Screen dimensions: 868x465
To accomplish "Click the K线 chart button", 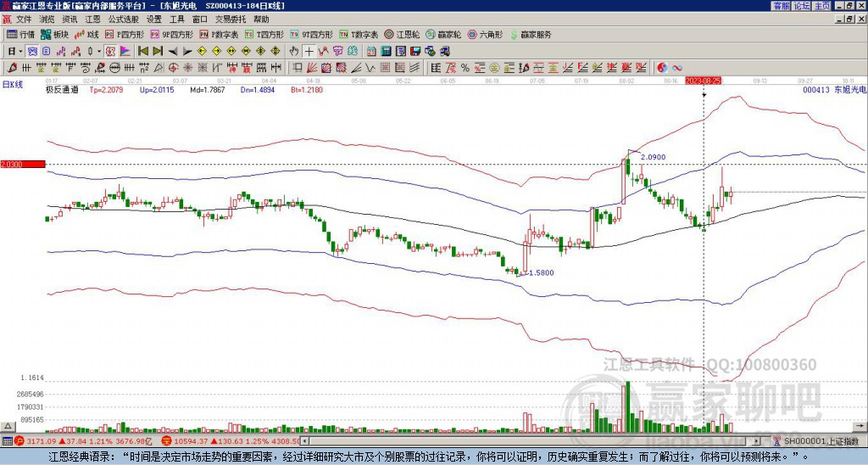I will pyautogui.click(x=86, y=34).
